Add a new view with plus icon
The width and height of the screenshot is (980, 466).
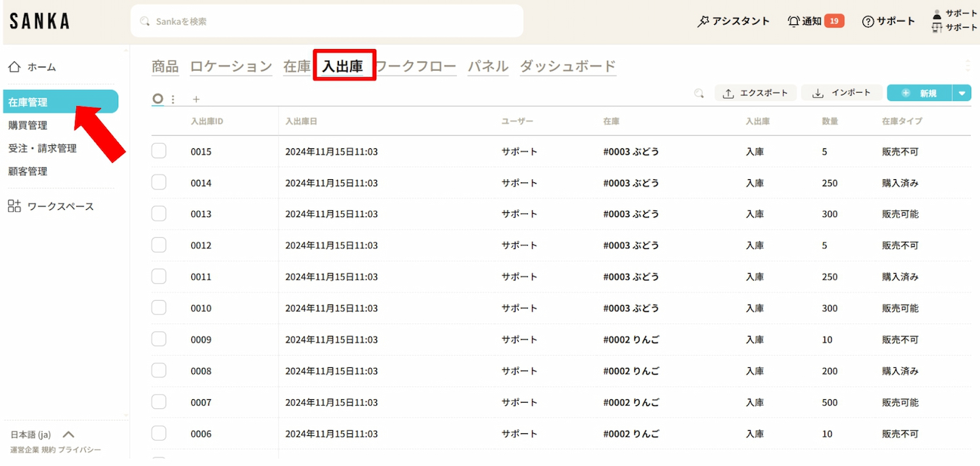pos(196,99)
